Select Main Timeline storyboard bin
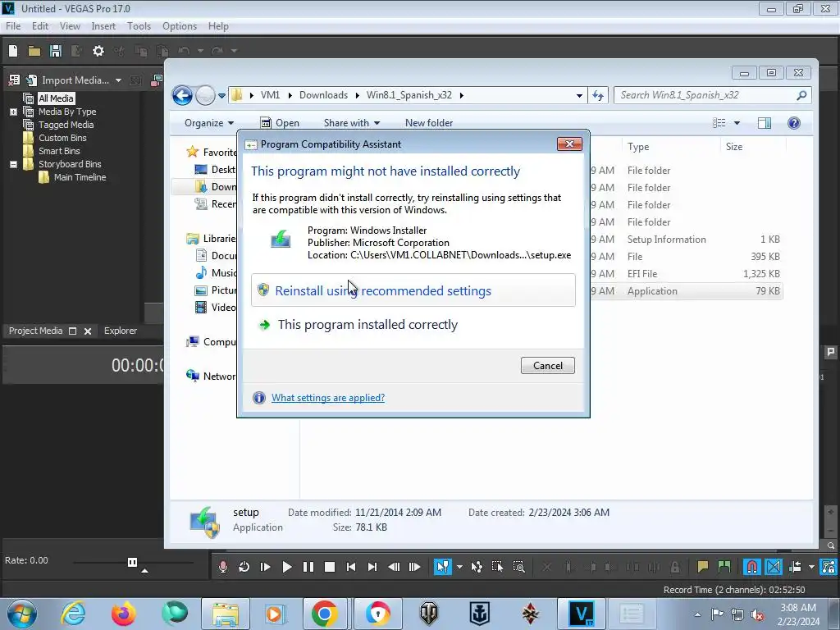This screenshot has width=840, height=630. pyautogui.click(x=80, y=177)
